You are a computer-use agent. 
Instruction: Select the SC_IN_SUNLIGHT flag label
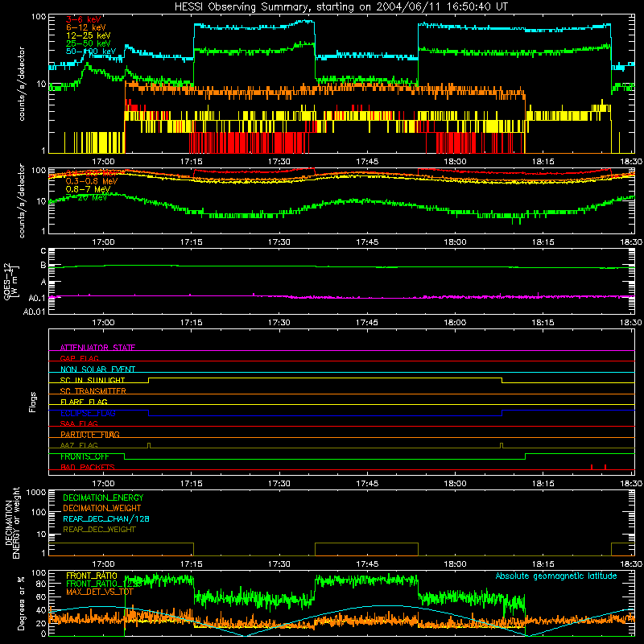point(93,380)
